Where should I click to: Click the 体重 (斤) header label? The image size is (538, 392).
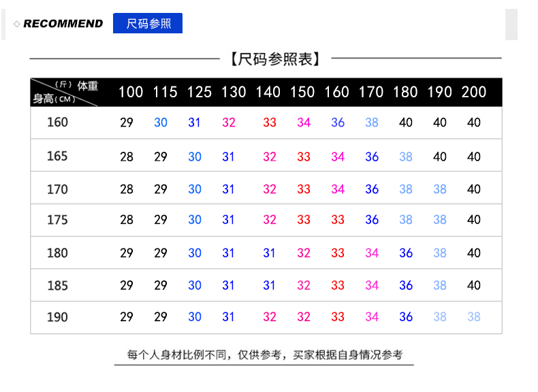[x=77, y=85]
